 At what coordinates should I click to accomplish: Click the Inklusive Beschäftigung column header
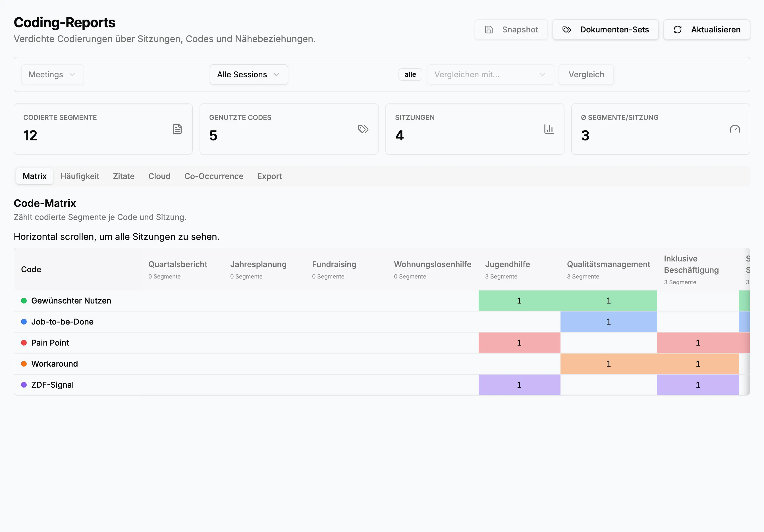[x=698, y=269]
